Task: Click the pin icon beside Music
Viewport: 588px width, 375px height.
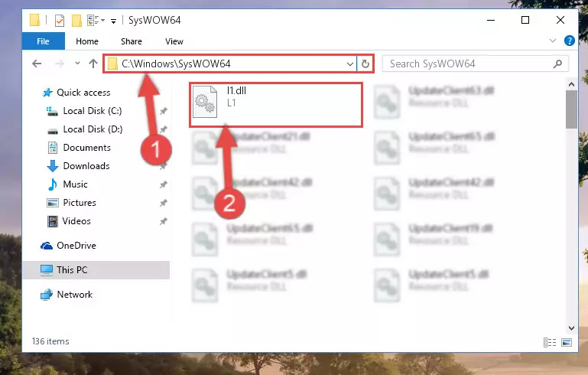Action: coord(163,184)
